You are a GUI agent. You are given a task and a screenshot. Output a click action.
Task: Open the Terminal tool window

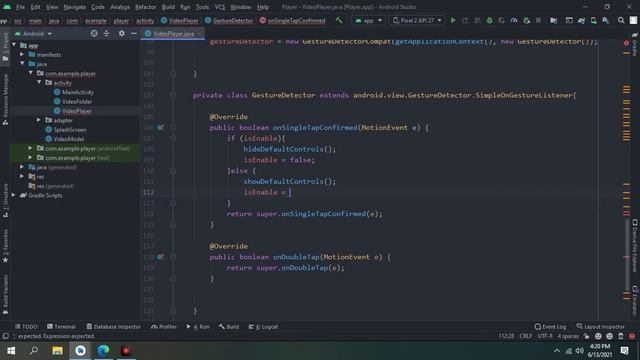(61, 327)
